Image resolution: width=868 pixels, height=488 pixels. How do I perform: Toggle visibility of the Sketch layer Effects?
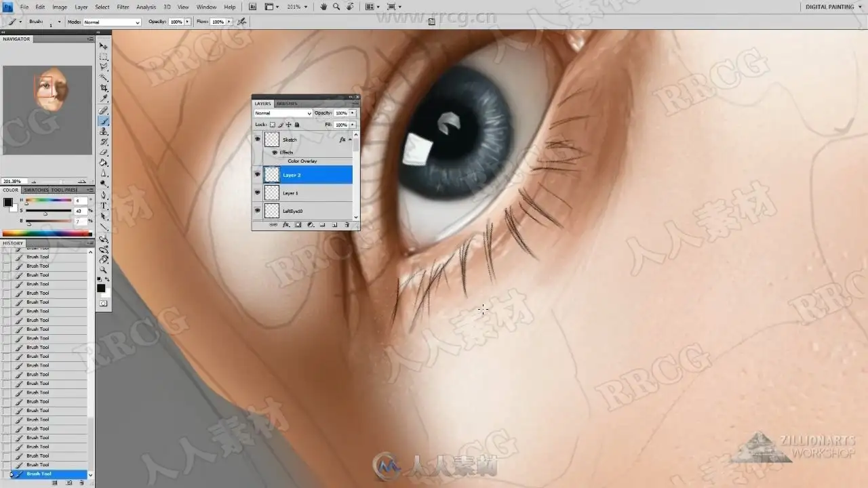pos(275,152)
